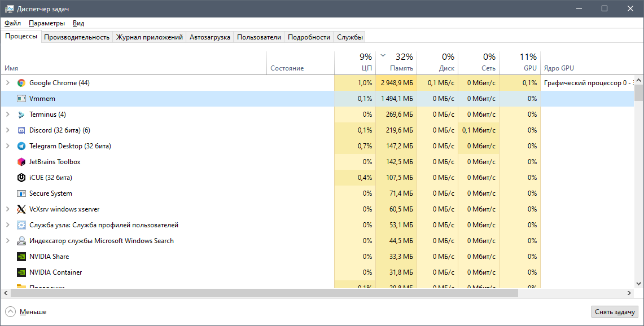Switch to the Журнал приложений tab
Screen dimensions: 644x326
point(150,37)
